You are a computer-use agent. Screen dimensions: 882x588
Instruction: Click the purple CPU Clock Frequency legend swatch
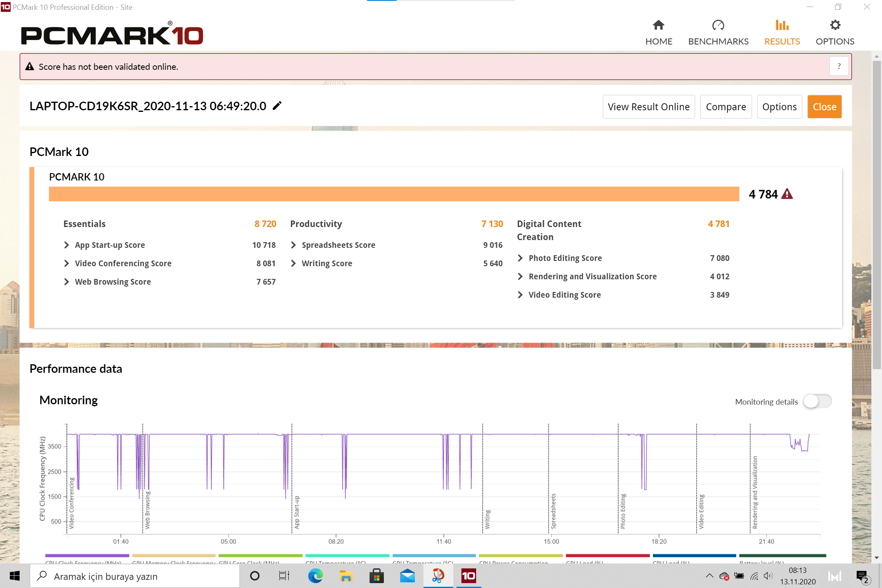(87, 556)
